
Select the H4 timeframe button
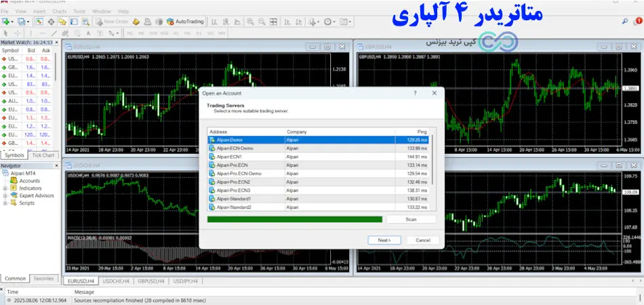(x=187, y=33)
